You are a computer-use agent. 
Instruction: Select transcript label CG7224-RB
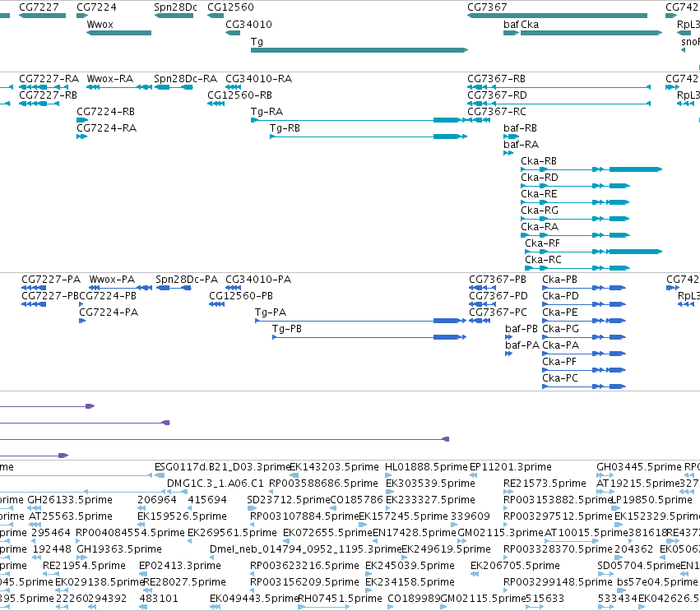point(106,112)
